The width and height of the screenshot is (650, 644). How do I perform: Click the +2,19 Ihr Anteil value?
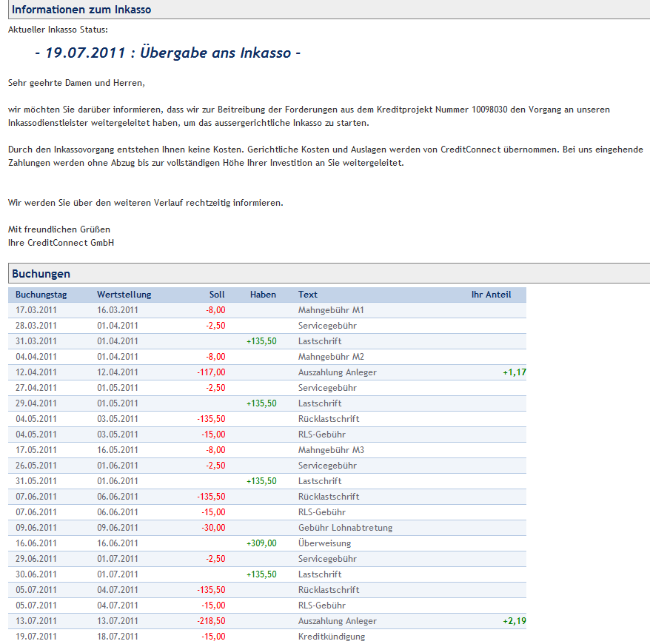515,621
